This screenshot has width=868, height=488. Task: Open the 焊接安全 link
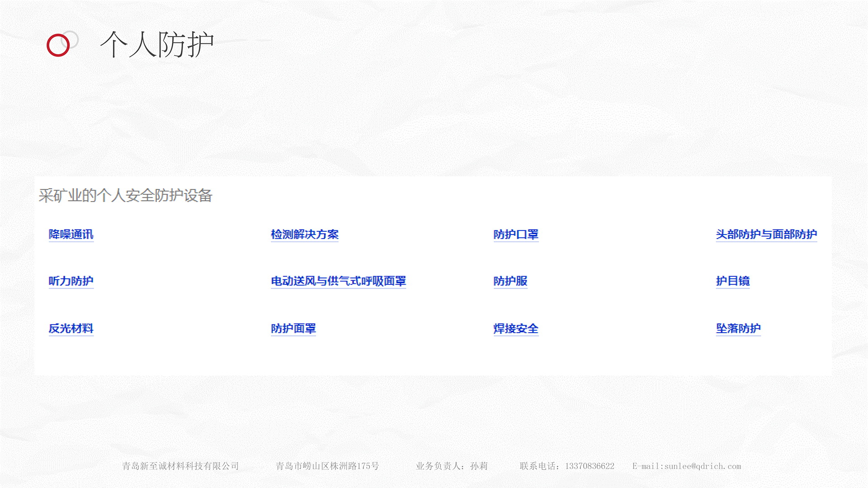[516, 328]
